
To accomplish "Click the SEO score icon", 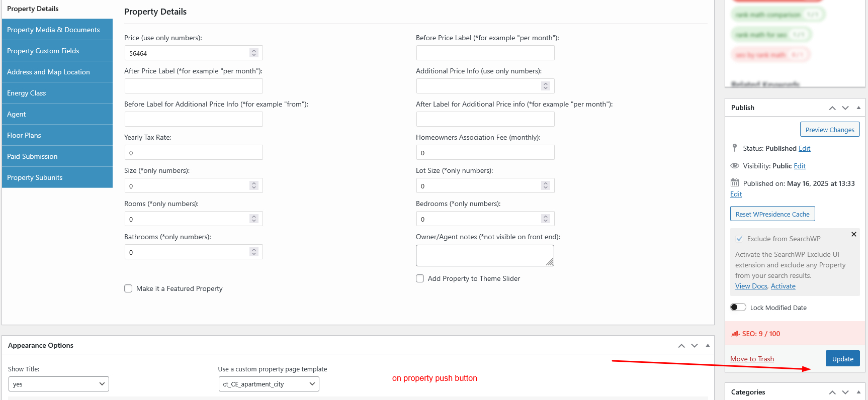I will pos(736,334).
